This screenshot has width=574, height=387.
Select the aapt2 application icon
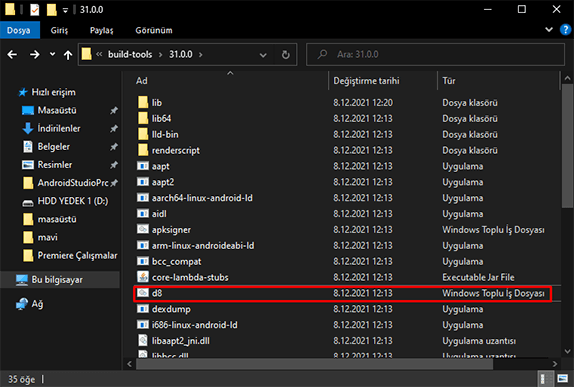pos(143,182)
